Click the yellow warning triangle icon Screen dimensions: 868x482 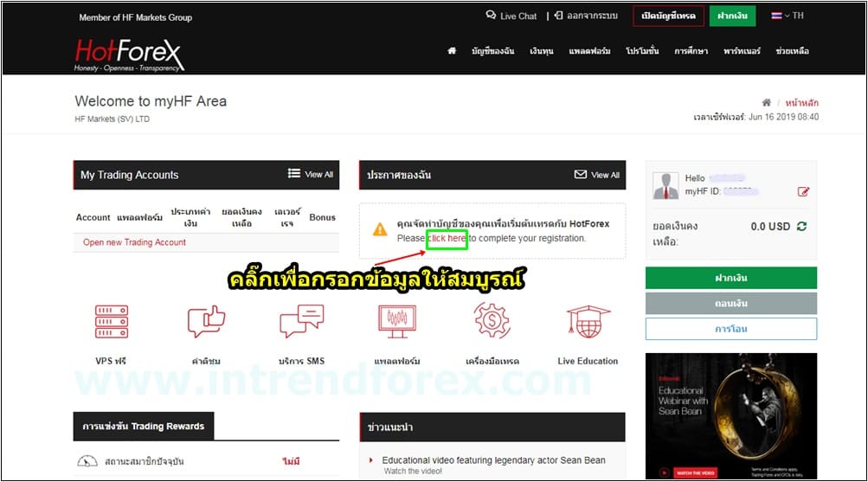[x=380, y=229]
